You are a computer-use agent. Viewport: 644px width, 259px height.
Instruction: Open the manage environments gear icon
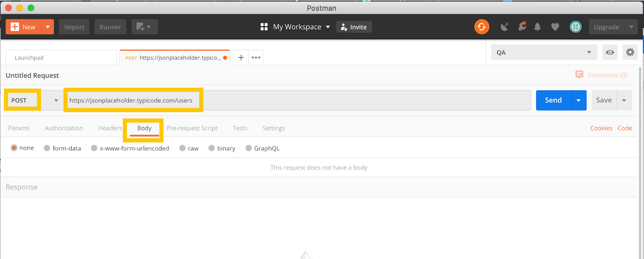tap(630, 52)
